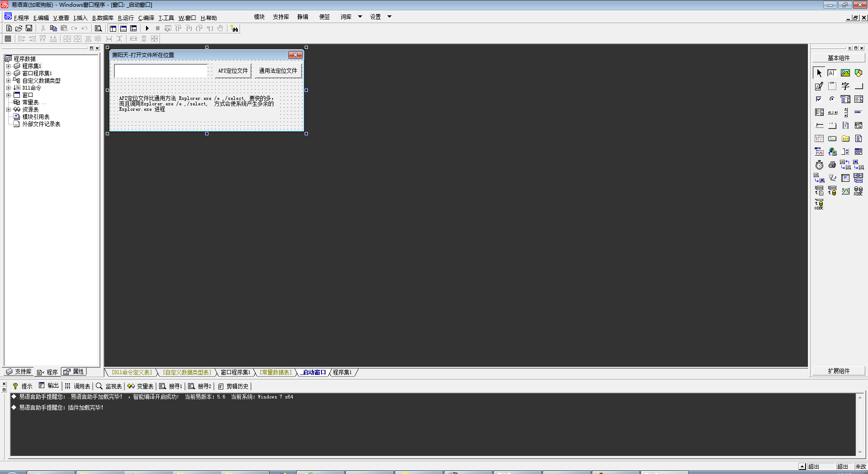Click the Save file floppy icon
Image resolution: width=868 pixels, height=474 pixels.
[x=29, y=28]
